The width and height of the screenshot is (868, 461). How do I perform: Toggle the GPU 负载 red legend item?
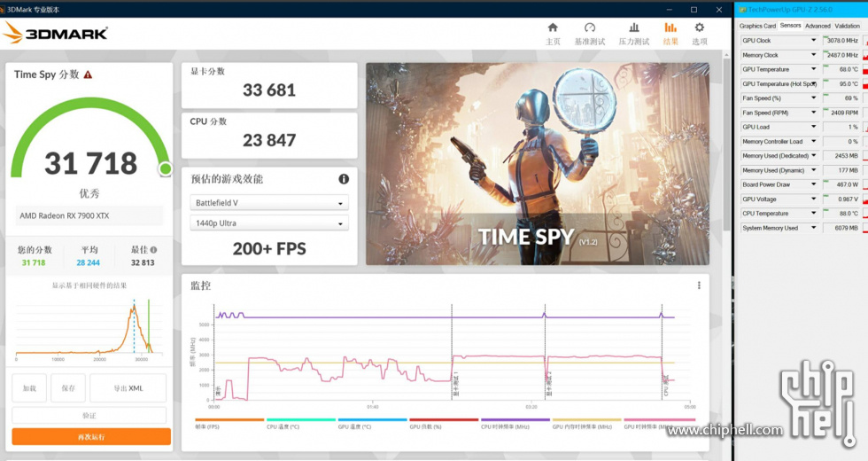point(444,424)
